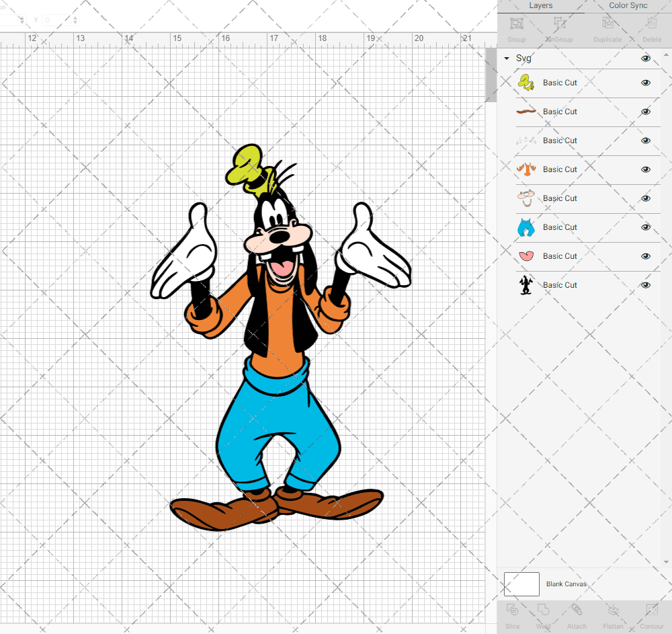Image resolution: width=672 pixels, height=634 pixels.
Task: Click Basic Cut text beside black silhouette
Action: click(x=560, y=285)
